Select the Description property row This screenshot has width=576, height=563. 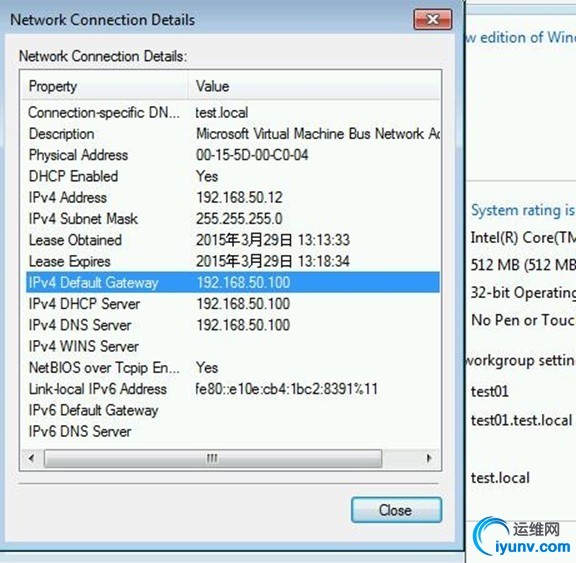pos(233,134)
